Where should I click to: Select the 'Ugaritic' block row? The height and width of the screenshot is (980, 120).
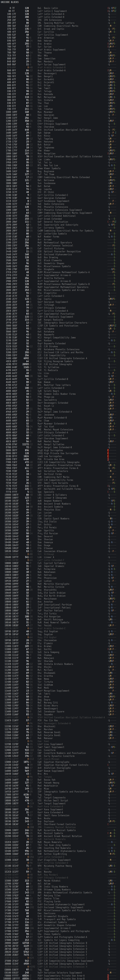pos(60,531)
